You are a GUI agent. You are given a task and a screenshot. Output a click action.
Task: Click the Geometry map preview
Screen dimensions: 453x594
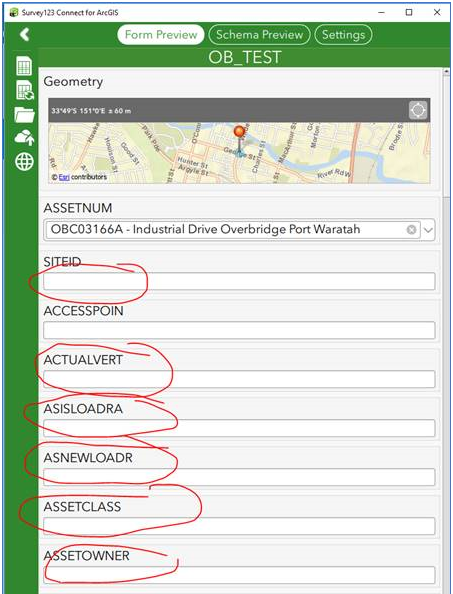(x=239, y=153)
